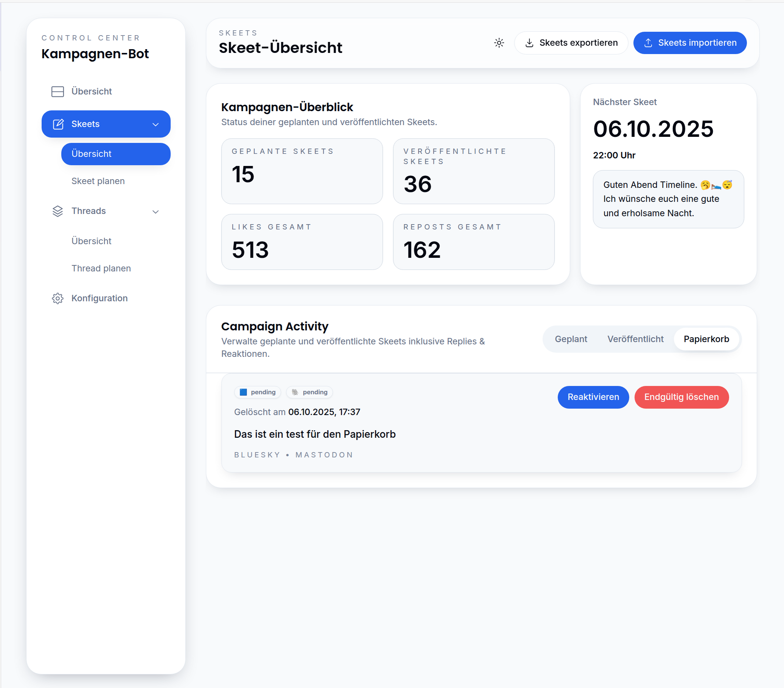Screen dimensions: 784x688
Task: Click the Threads stacked layers icon
Action: (57, 211)
